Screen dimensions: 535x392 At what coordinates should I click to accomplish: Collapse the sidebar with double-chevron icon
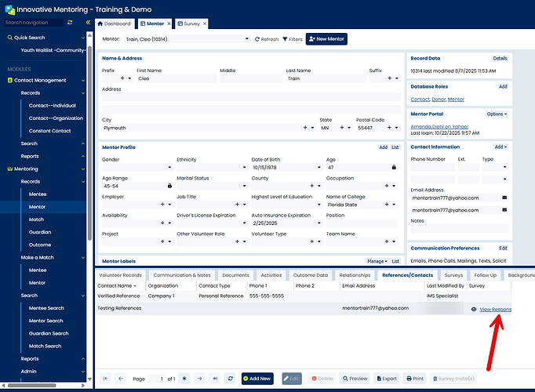point(88,23)
